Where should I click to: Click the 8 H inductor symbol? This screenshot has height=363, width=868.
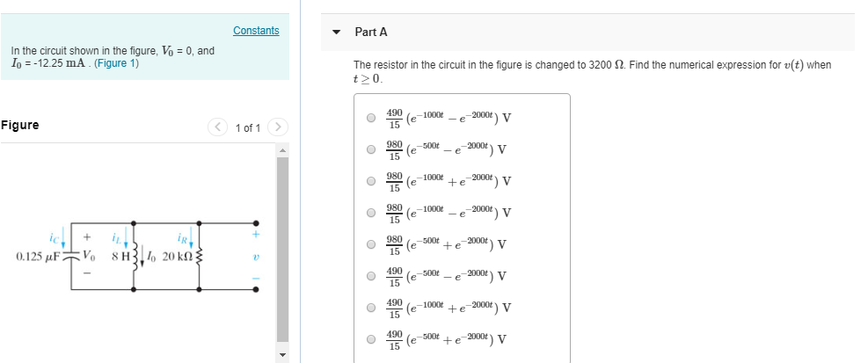click(x=134, y=256)
